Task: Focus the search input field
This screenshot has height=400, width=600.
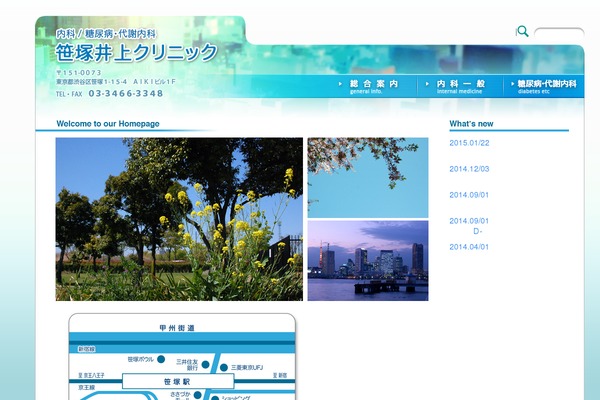Action: 559,33
